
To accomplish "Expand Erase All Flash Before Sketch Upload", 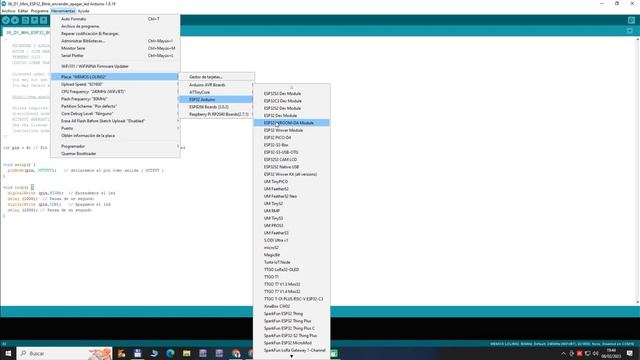I will pos(115,121).
